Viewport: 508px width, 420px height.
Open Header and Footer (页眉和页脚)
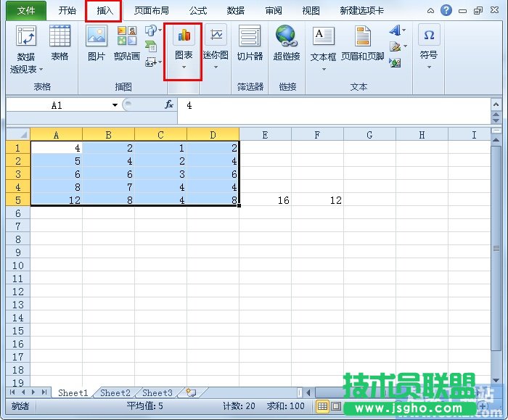click(363, 44)
